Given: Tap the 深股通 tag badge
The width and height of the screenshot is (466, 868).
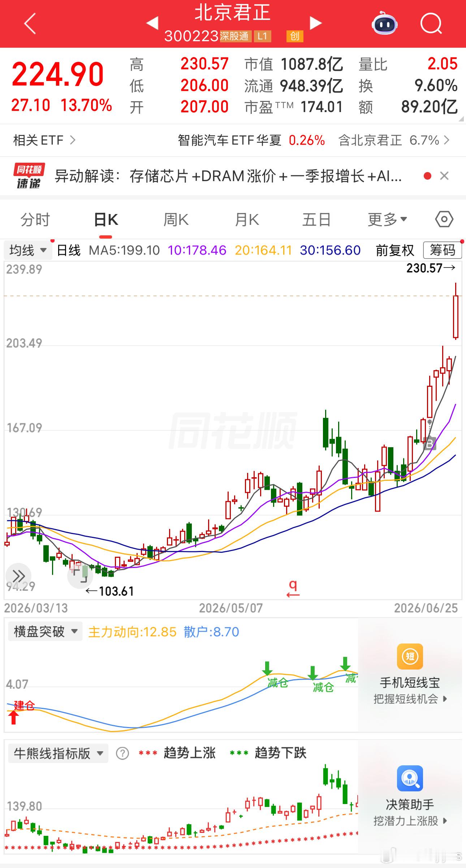Looking at the screenshot, I should click(x=236, y=36).
